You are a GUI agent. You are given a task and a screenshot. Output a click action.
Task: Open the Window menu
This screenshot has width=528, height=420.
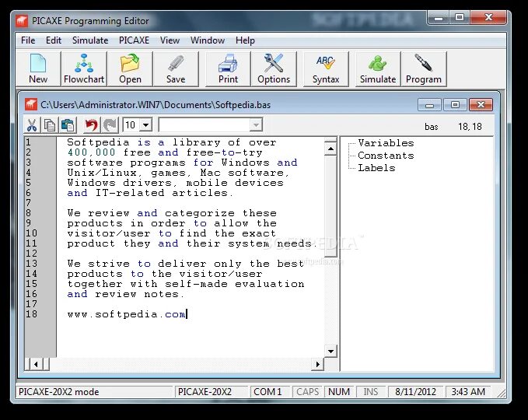[x=208, y=40]
